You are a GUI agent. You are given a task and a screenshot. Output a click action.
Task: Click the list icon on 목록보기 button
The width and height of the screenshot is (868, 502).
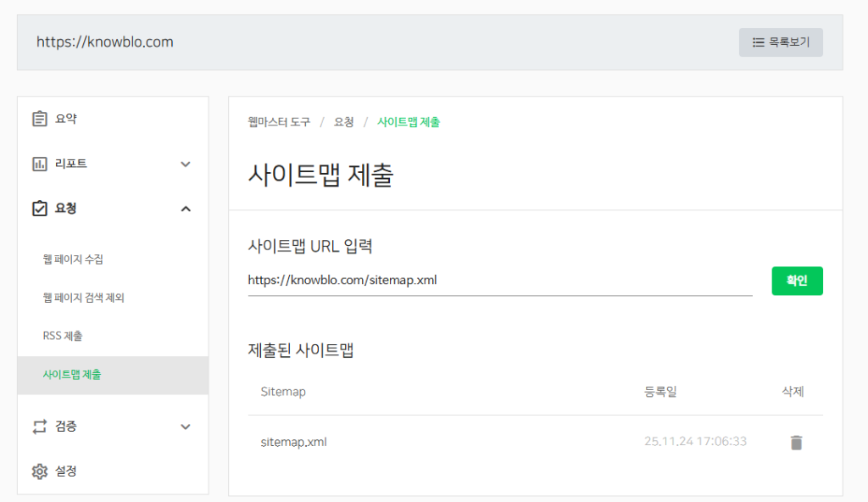759,42
